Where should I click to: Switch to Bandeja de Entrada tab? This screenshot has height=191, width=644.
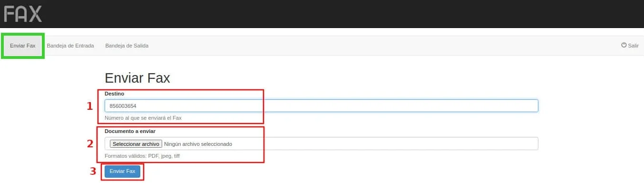click(x=70, y=46)
